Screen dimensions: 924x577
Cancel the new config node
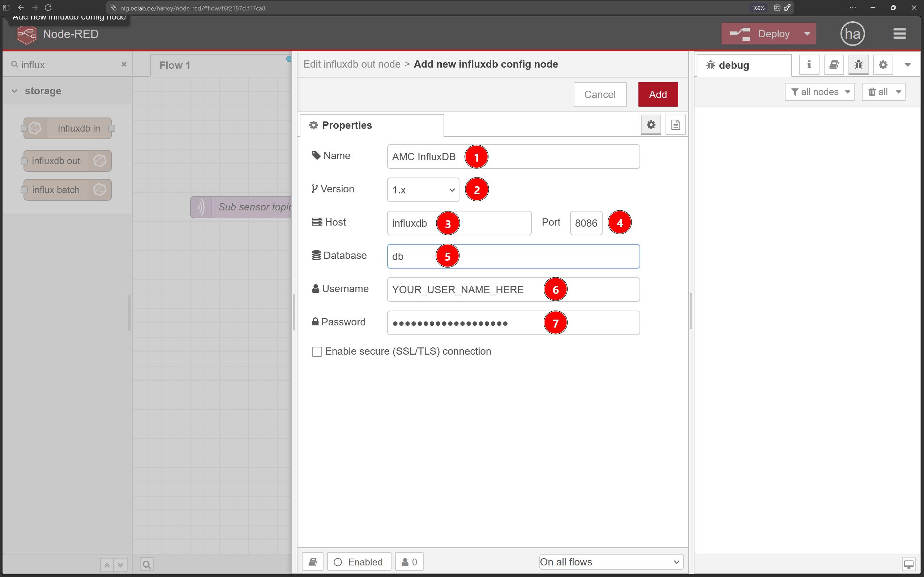pyautogui.click(x=600, y=94)
